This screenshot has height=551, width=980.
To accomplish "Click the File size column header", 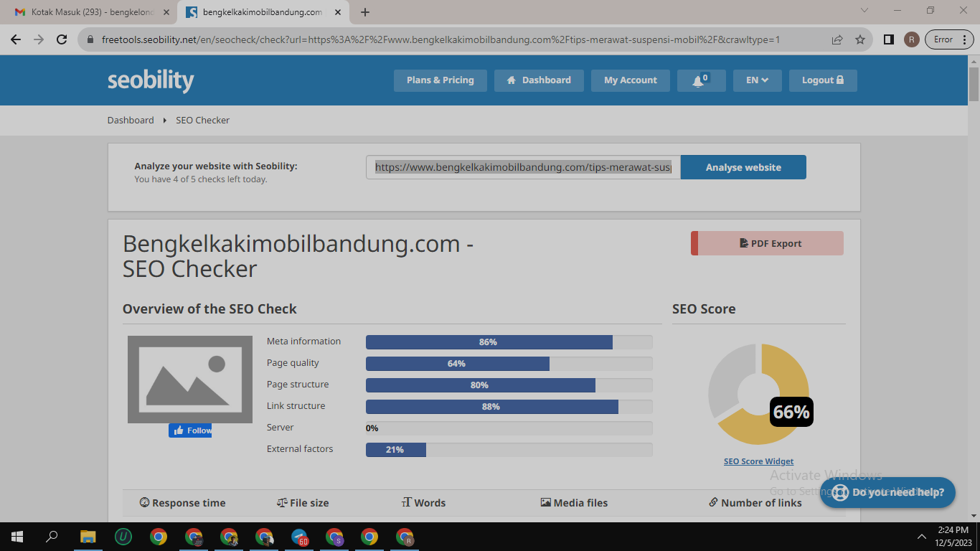I will click(303, 503).
